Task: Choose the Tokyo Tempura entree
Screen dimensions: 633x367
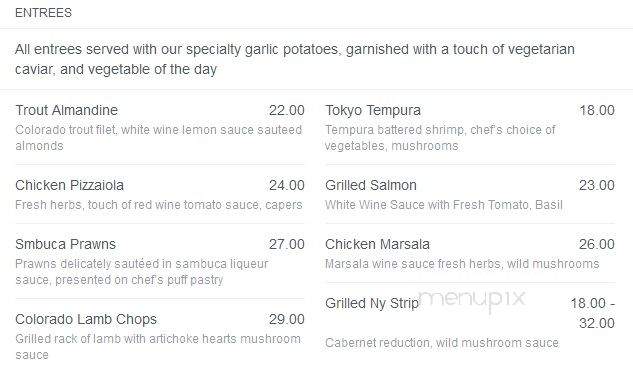Action: pos(373,110)
